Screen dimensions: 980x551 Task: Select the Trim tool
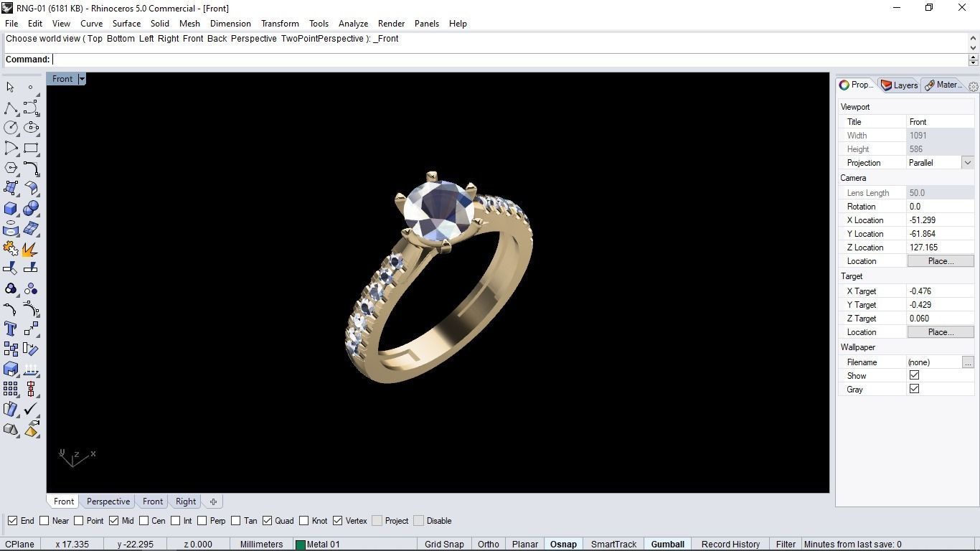coord(10,268)
